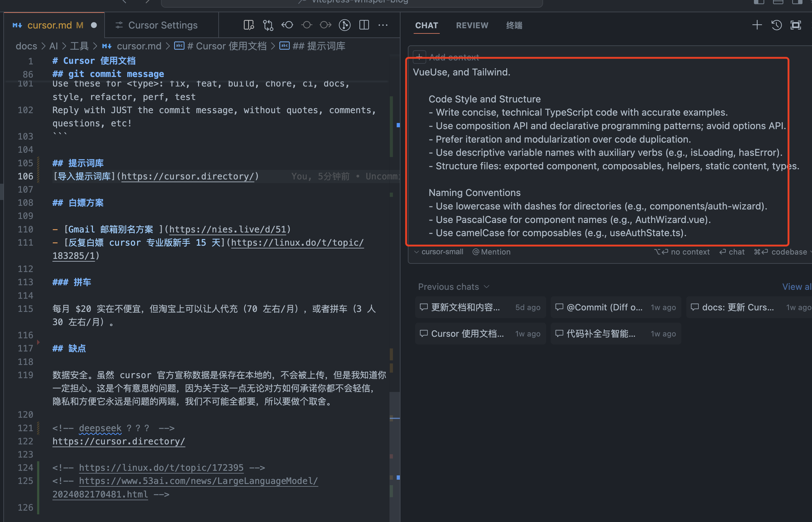Start a new chat with plus icon
Screen dimensions: 812x522
coord(757,25)
